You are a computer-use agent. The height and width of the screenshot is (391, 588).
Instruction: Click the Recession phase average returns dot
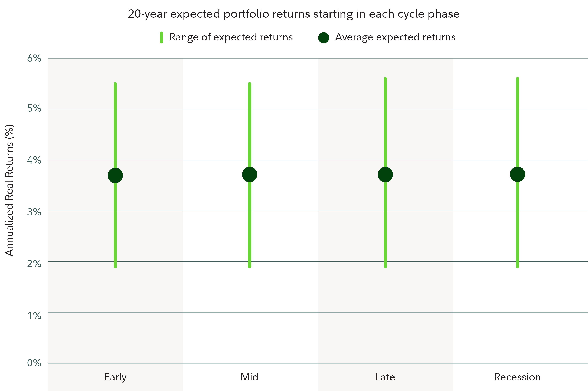517,174
